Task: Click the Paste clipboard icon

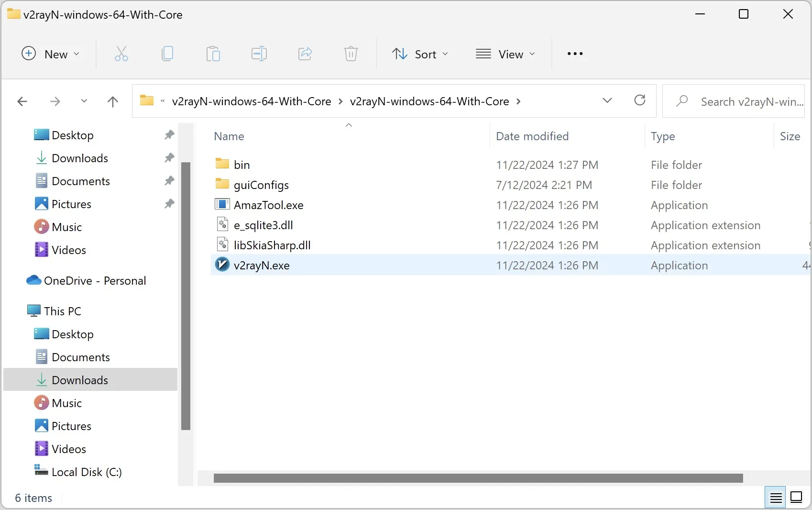Action: (213, 54)
